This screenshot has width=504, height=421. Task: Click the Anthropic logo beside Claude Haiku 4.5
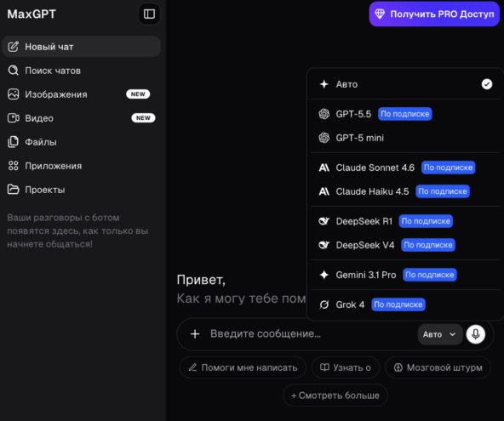(x=324, y=191)
